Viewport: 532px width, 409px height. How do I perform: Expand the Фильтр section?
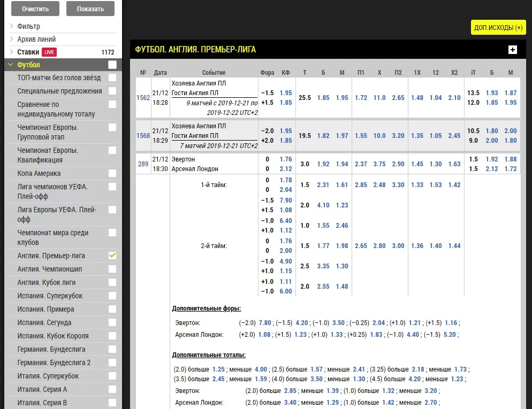point(28,26)
